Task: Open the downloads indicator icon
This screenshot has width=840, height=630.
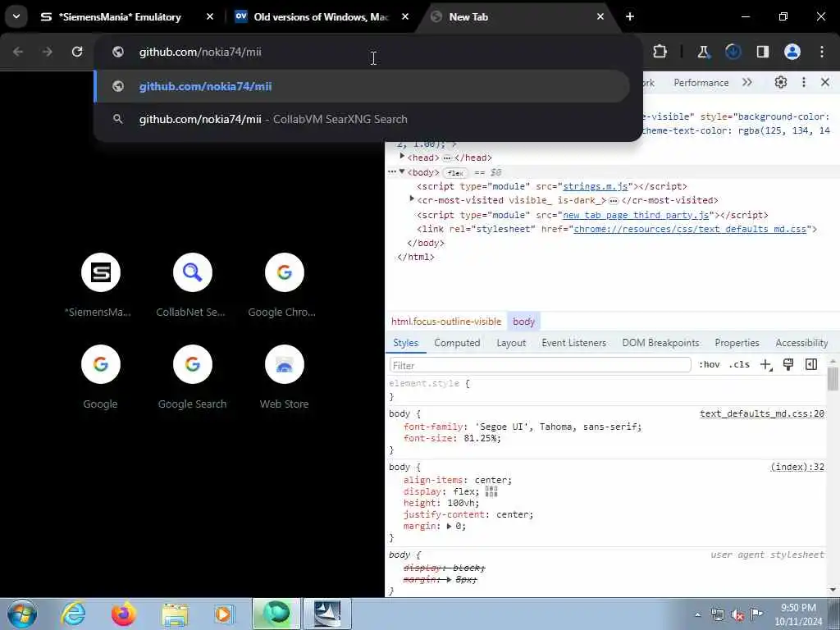Action: (x=733, y=52)
